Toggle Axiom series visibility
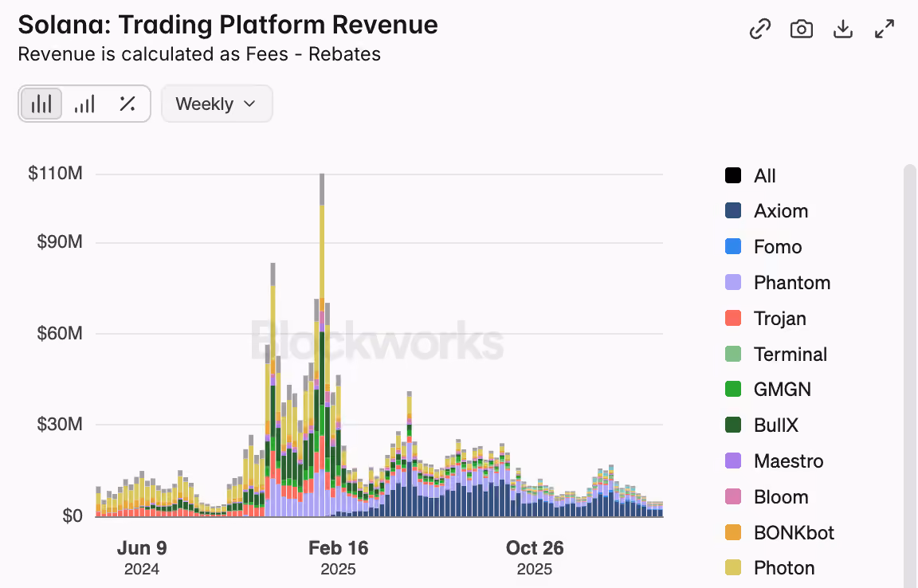Screen dimensions: 918x588 tap(767, 211)
